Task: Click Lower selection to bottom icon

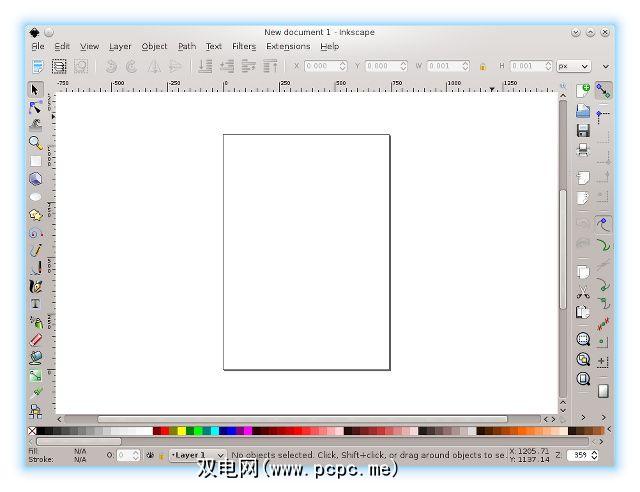Action: coord(205,66)
